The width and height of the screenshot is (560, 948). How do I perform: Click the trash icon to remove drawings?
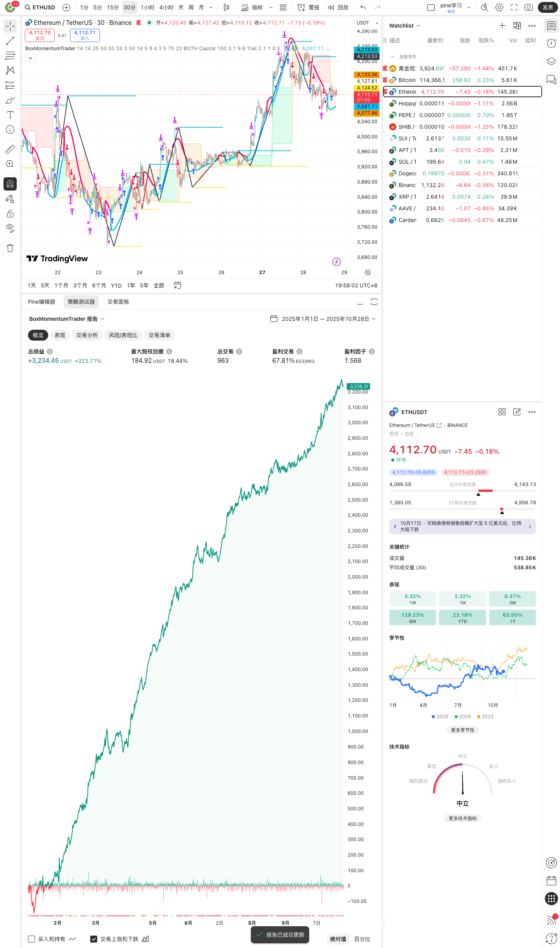[10, 248]
